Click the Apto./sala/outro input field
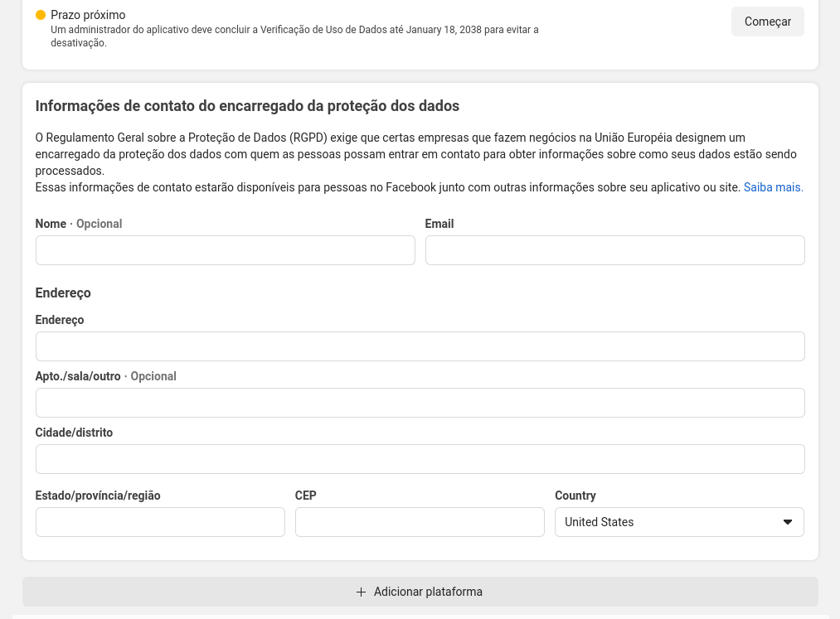The height and width of the screenshot is (619, 840). tap(420, 403)
